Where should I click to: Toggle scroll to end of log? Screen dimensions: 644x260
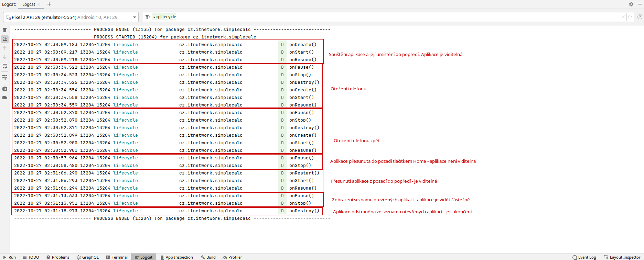pos(5,39)
